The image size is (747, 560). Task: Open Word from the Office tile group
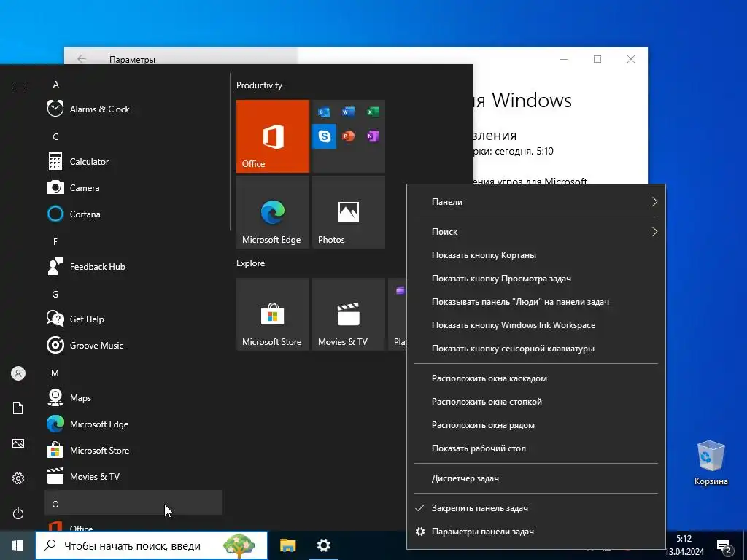(x=348, y=112)
